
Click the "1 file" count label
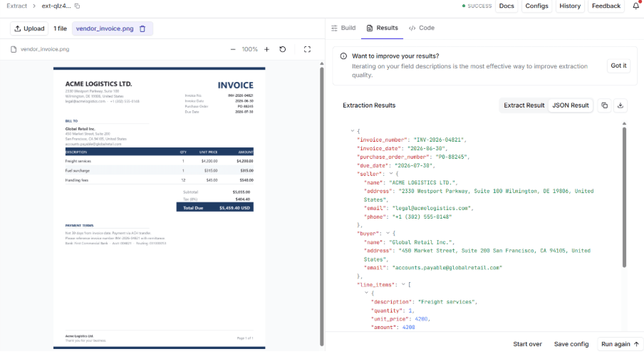point(61,28)
